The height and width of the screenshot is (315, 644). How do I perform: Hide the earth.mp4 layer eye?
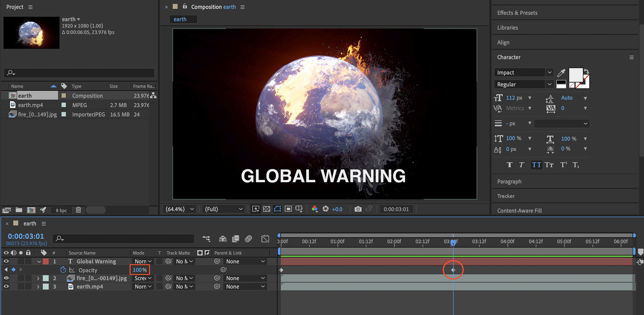tap(6, 287)
